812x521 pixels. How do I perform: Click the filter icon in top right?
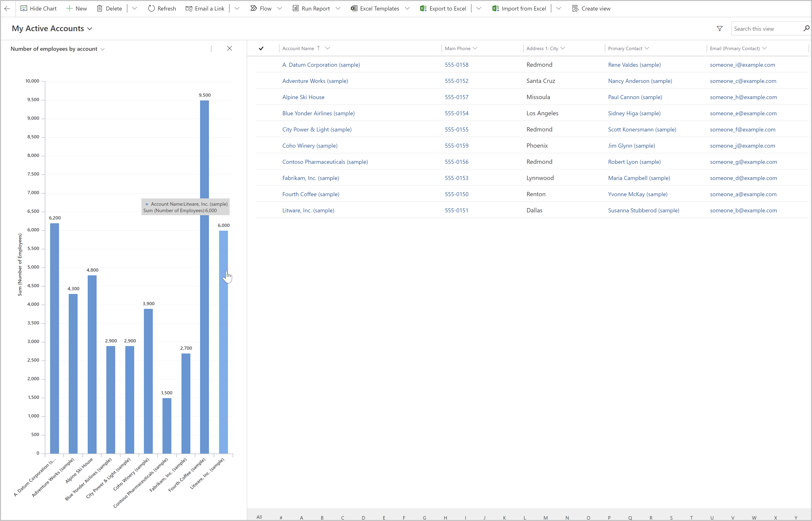(x=720, y=29)
